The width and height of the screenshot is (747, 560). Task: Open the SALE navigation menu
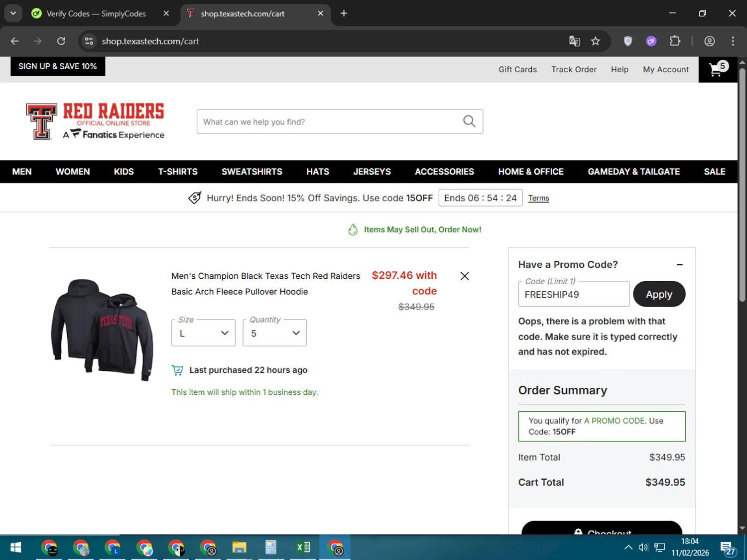[x=715, y=172]
